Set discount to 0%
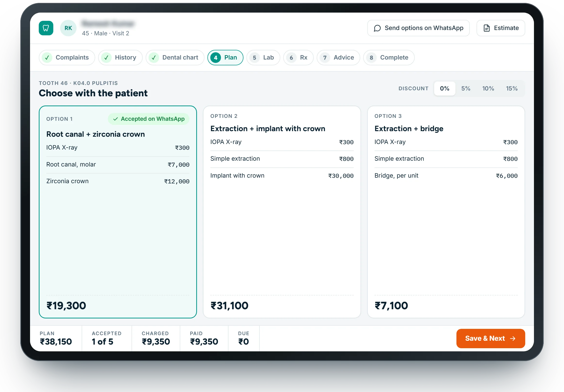Viewport: 564px width, 392px height. [445, 89]
